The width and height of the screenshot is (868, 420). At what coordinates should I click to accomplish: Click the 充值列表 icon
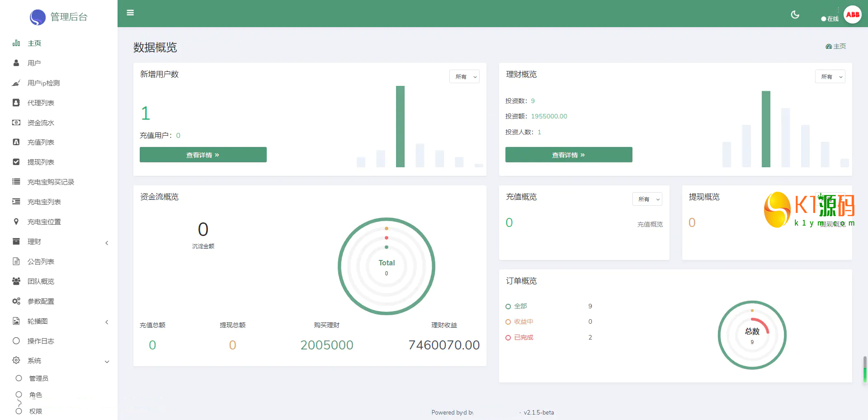point(16,142)
